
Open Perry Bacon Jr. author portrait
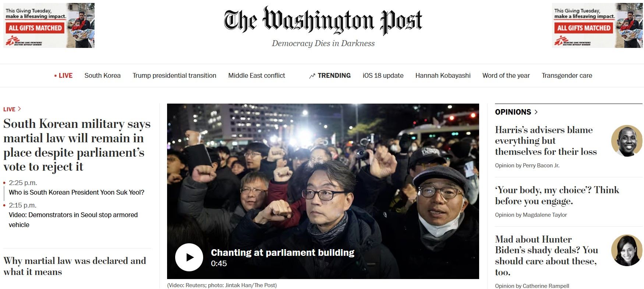tap(627, 141)
